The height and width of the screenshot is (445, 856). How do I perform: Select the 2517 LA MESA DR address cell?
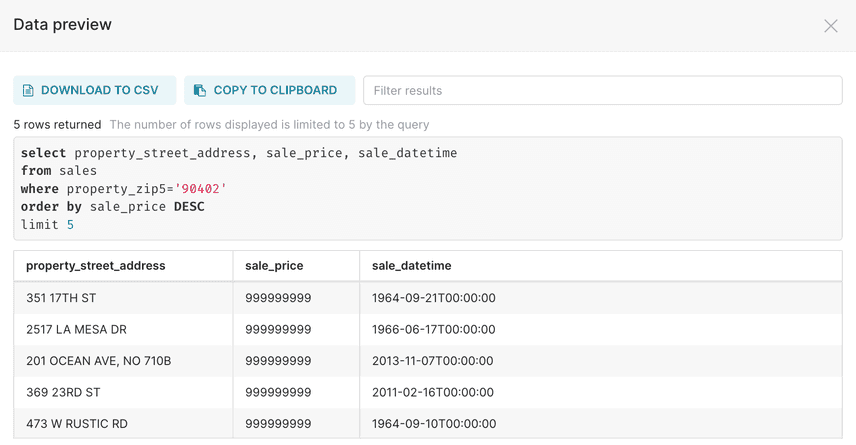[x=123, y=330]
